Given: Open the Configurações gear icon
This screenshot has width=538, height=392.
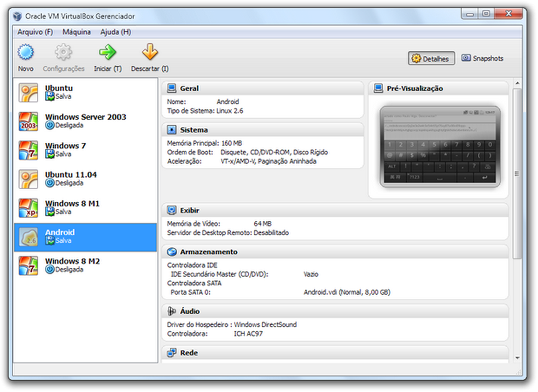Looking at the screenshot, I should pos(63,53).
